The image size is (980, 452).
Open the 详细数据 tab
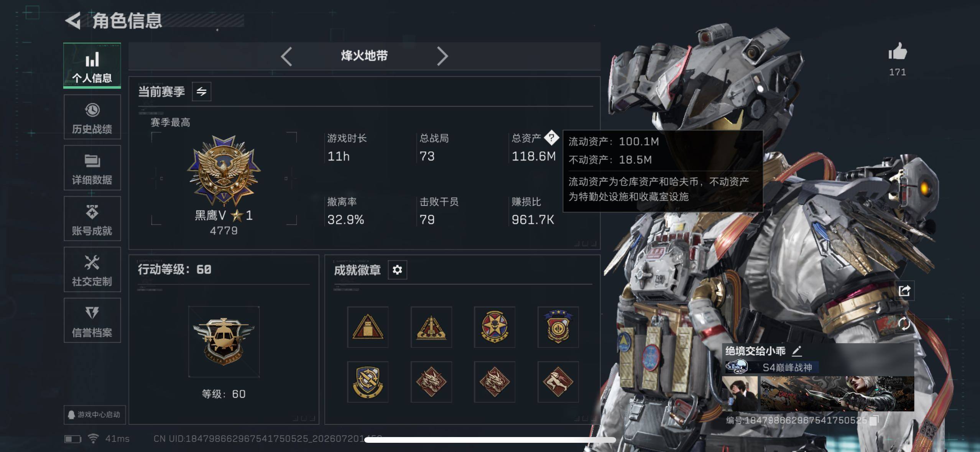(92, 168)
